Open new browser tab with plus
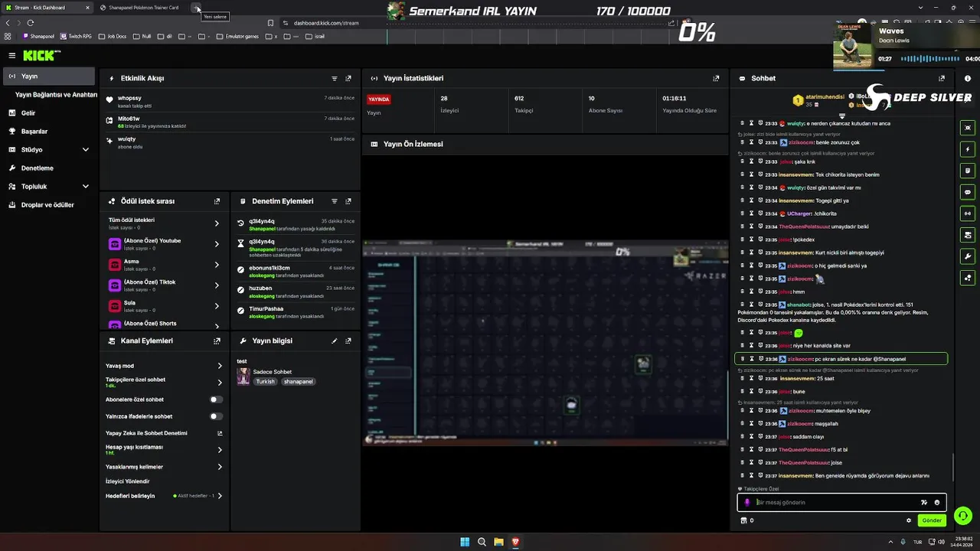 pos(197,8)
